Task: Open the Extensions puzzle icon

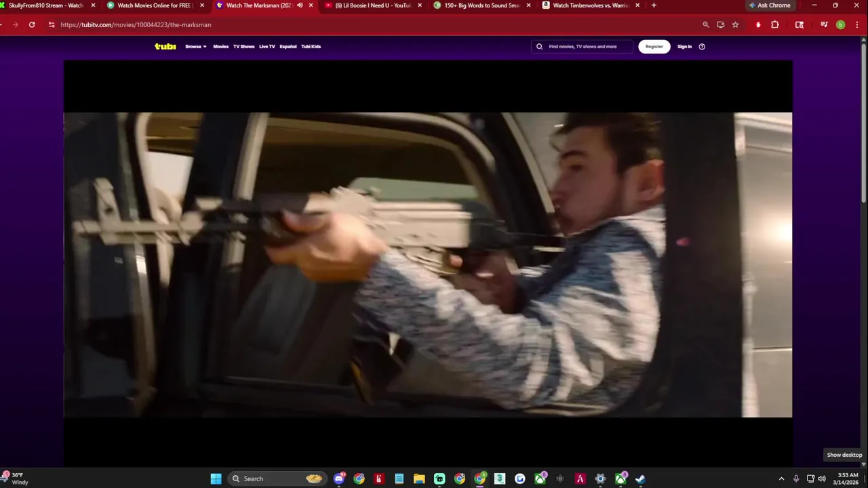Action: [775, 24]
